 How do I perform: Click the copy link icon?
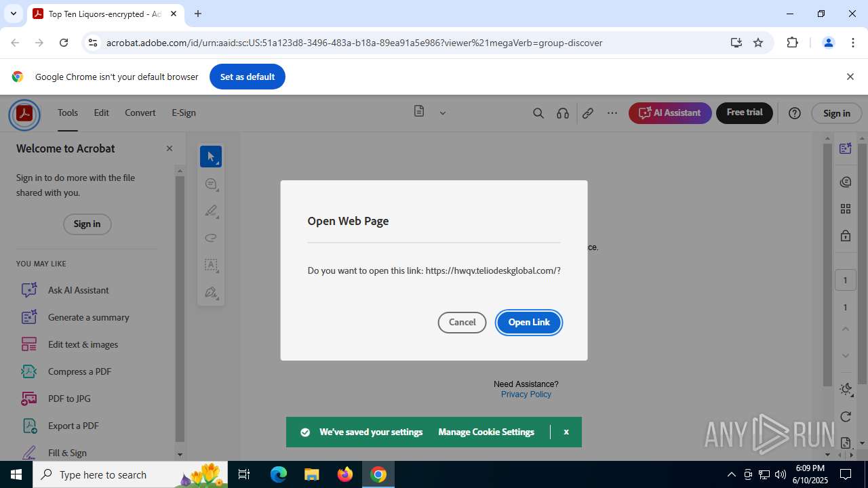tap(588, 113)
